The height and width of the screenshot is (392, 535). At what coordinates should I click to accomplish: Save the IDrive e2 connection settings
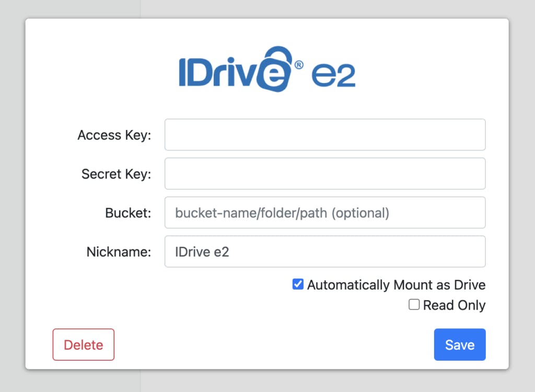coord(460,345)
